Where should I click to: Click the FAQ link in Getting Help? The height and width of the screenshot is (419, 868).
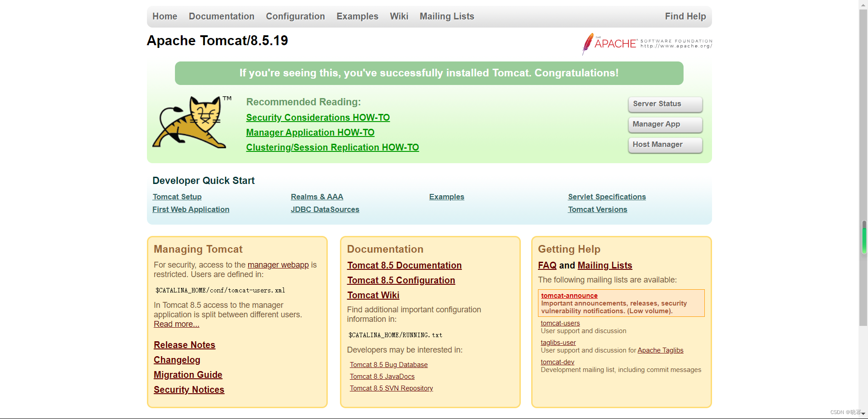547,265
